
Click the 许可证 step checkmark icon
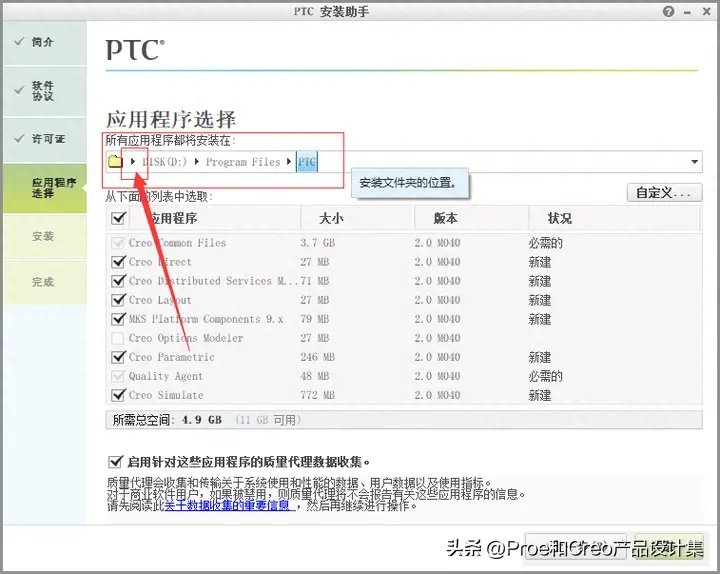pyautogui.click(x=19, y=138)
